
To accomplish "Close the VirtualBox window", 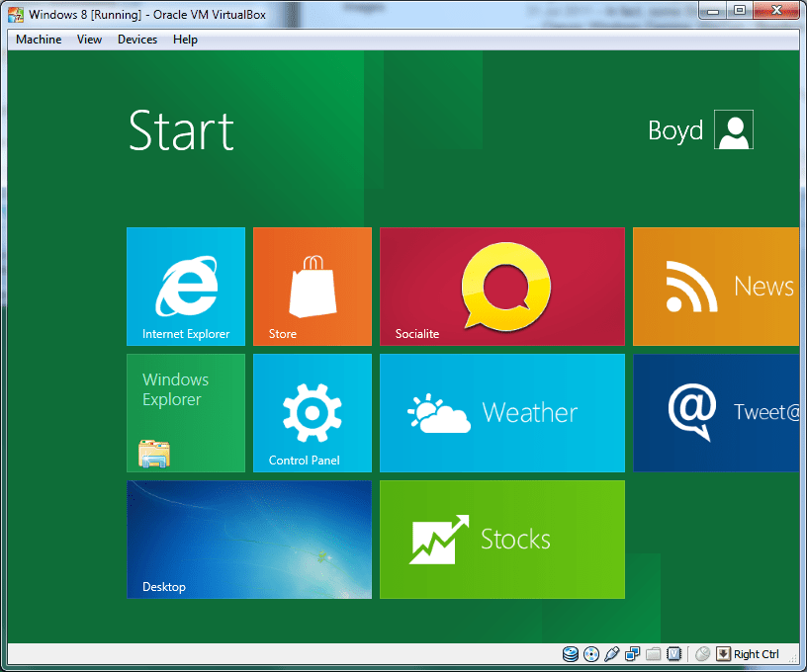I will click(776, 10).
